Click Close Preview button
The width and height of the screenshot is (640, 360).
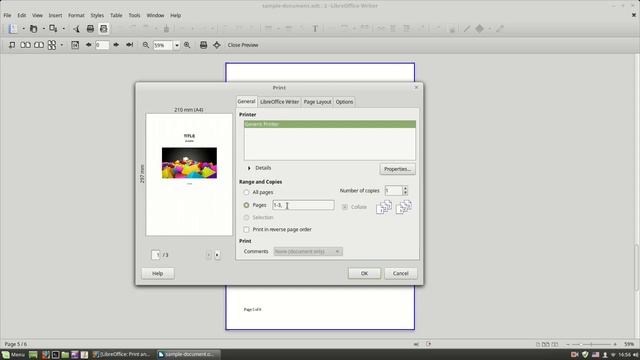243,45
